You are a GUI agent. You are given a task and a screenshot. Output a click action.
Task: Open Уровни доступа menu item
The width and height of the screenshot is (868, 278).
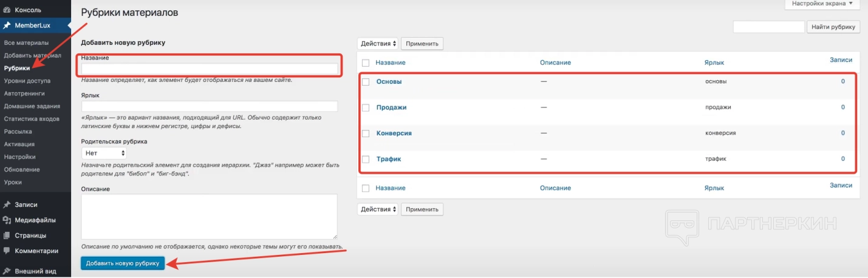(x=27, y=81)
